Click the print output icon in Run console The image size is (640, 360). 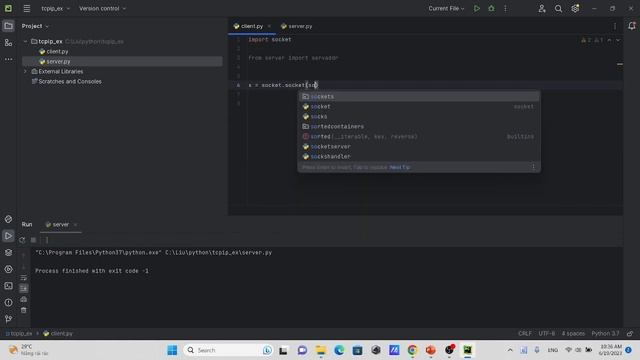tap(24, 300)
